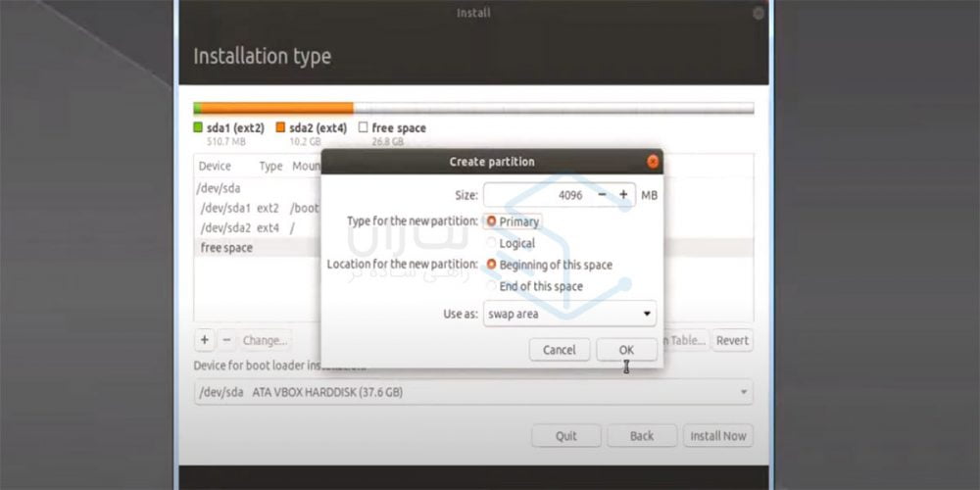980x490 pixels.
Task: Click the minus icon to decrease partition size
Action: [602, 195]
